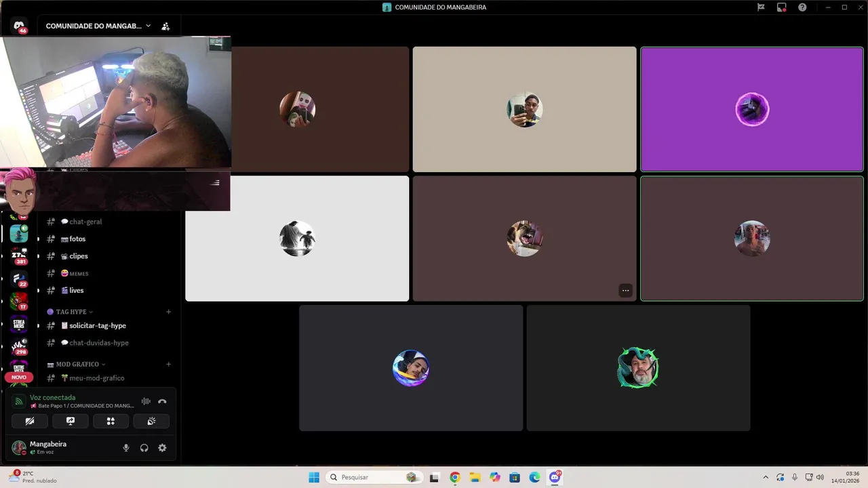868x488 pixels.
Task: Focus the tile with the green snake frame avatar
Action: pos(638,368)
